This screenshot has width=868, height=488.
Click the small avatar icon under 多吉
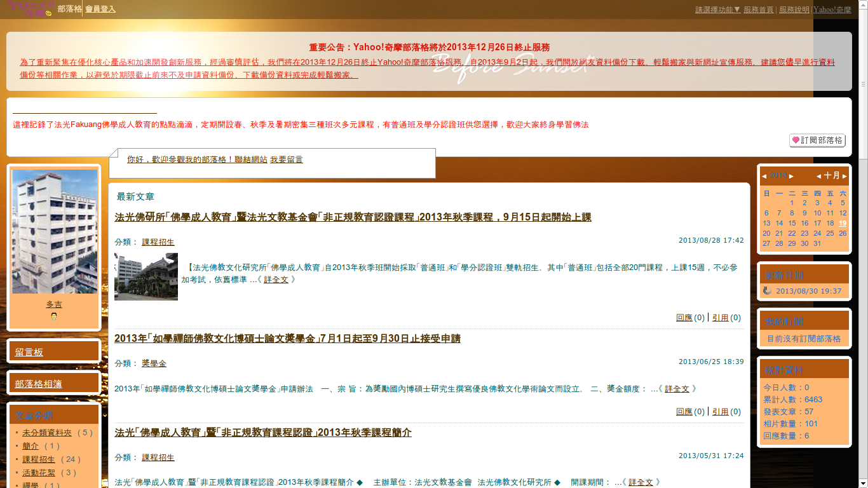[x=54, y=316]
